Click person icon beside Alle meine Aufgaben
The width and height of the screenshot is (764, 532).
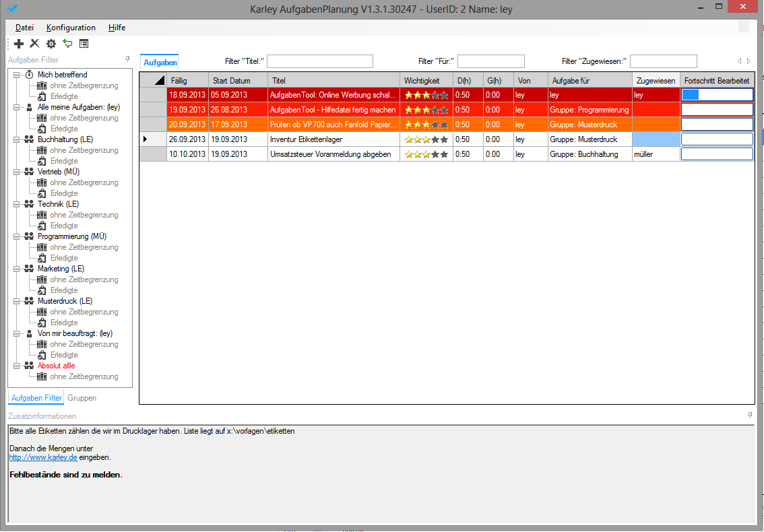pos(29,107)
